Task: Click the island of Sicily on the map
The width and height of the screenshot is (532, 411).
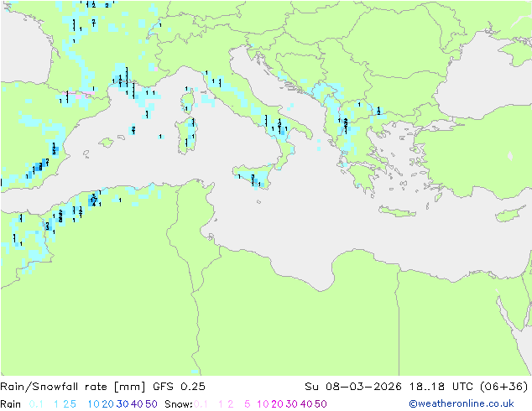Action: pos(254,174)
